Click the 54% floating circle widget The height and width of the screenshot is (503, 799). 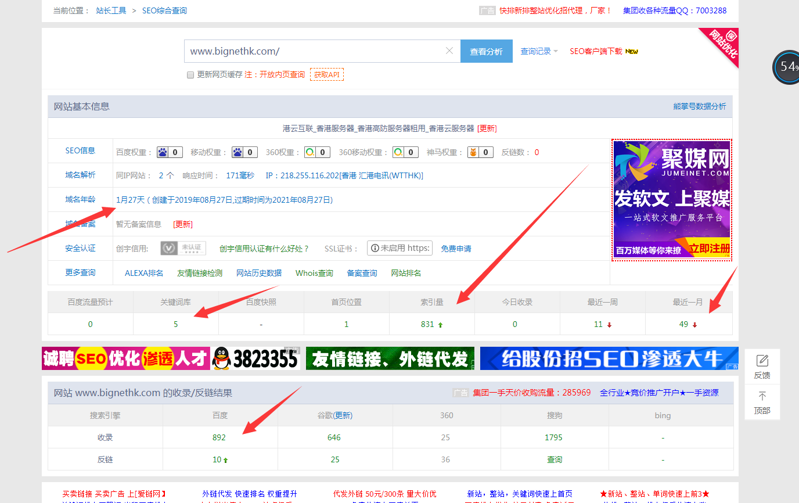(x=787, y=67)
